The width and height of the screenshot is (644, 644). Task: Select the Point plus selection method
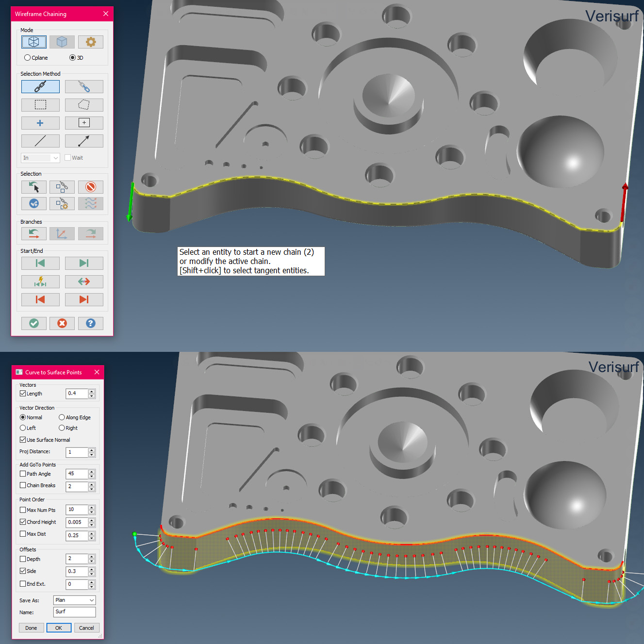(x=40, y=123)
